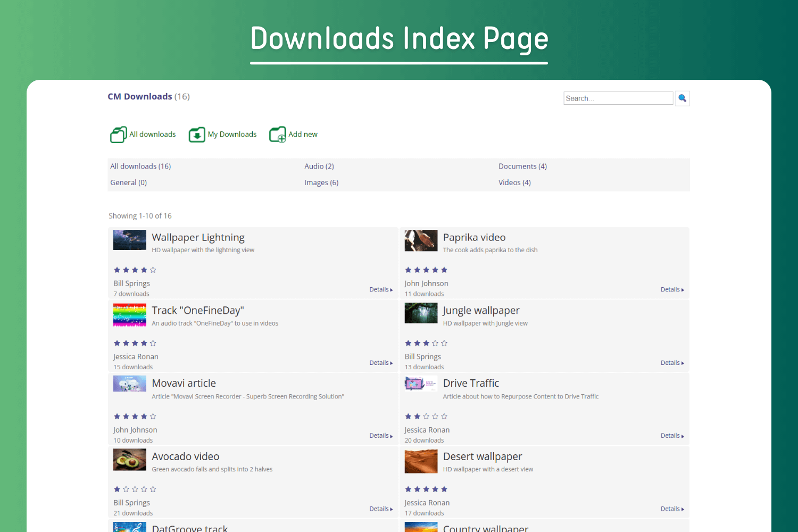Open the My Downloads link
This screenshot has height=532, width=798.
(x=232, y=134)
